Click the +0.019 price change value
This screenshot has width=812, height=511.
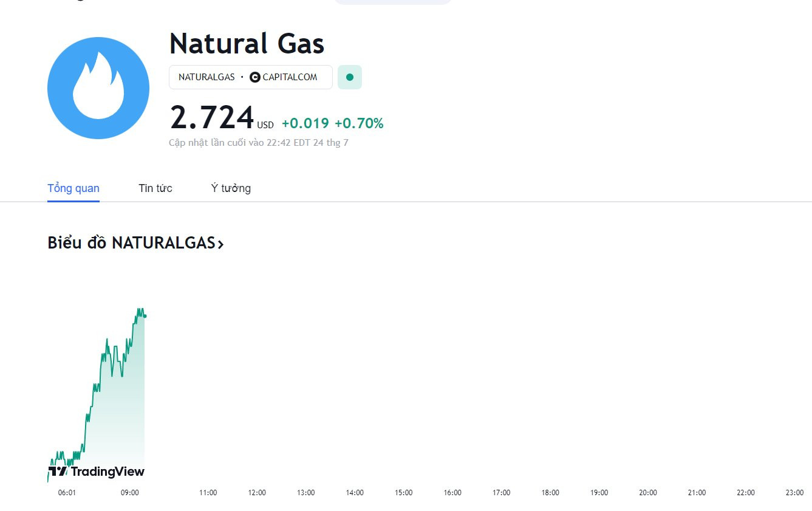305,123
